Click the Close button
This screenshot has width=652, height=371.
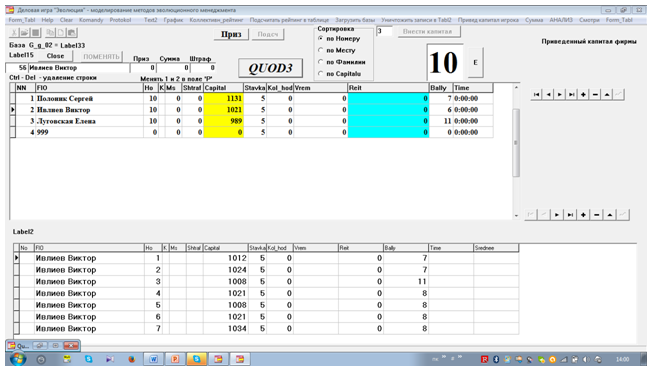click(55, 56)
